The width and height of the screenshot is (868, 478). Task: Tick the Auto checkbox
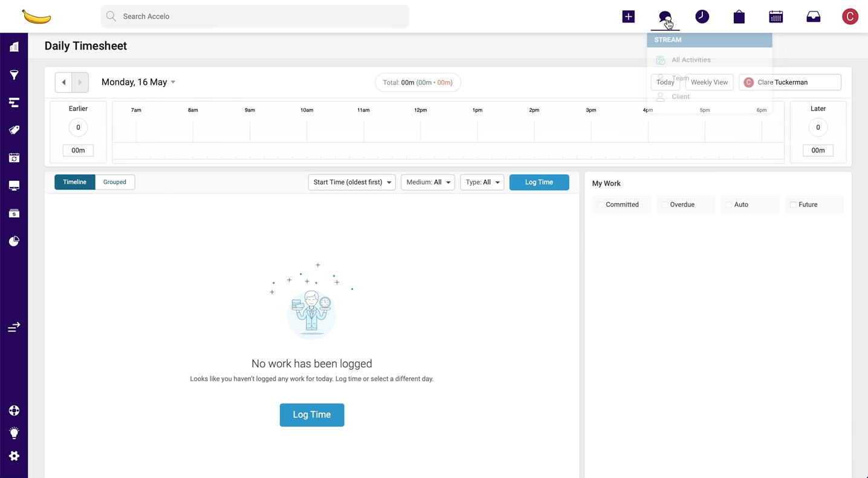[728, 205]
